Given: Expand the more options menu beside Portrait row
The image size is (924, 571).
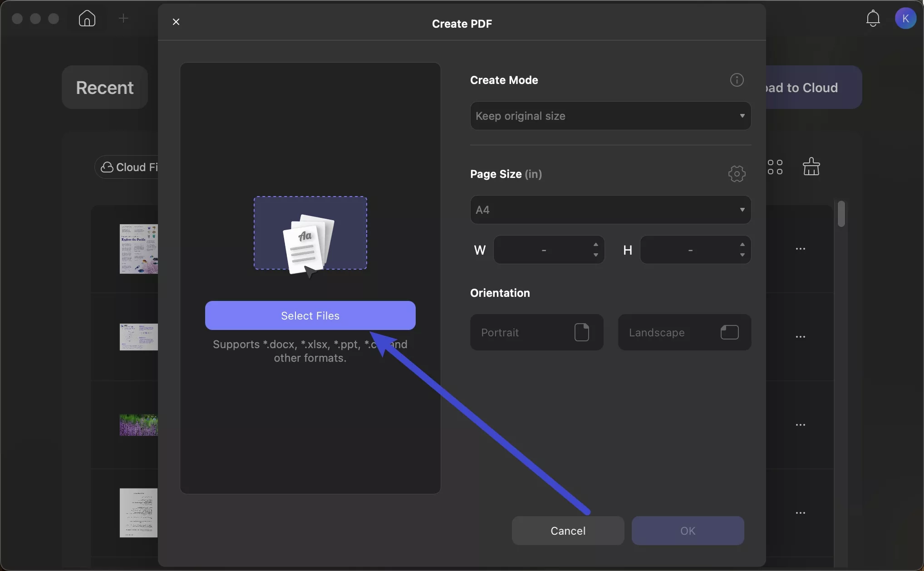Looking at the screenshot, I should click(801, 337).
